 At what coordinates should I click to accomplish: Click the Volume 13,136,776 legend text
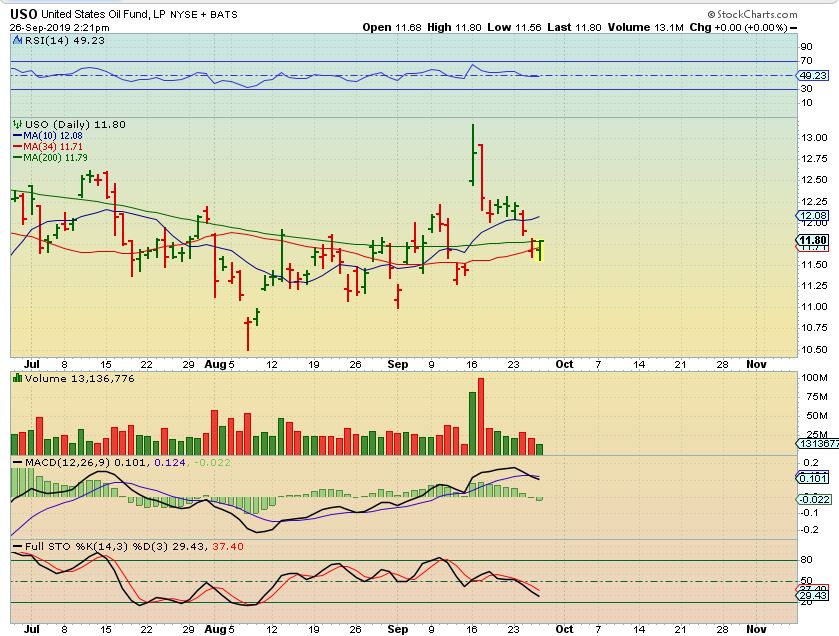point(80,378)
